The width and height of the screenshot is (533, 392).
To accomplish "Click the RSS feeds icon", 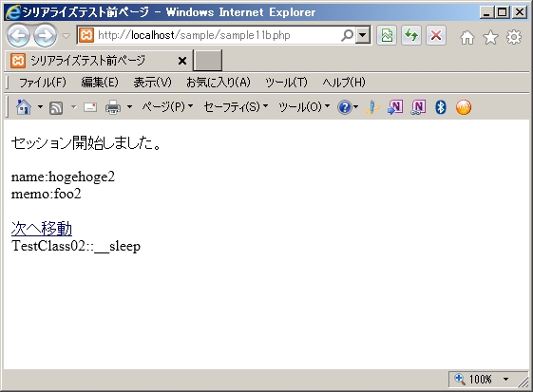I will 56,107.
